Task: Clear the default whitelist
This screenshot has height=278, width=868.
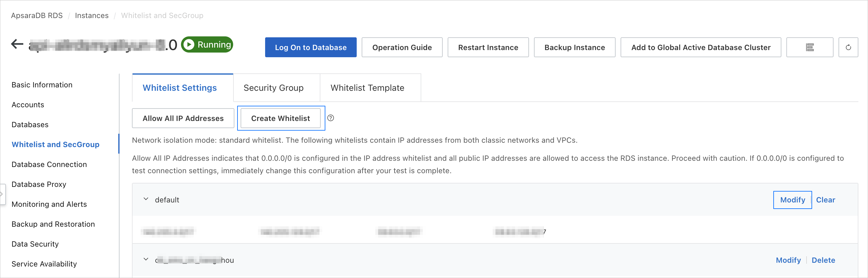Action: click(x=825, y=200)
